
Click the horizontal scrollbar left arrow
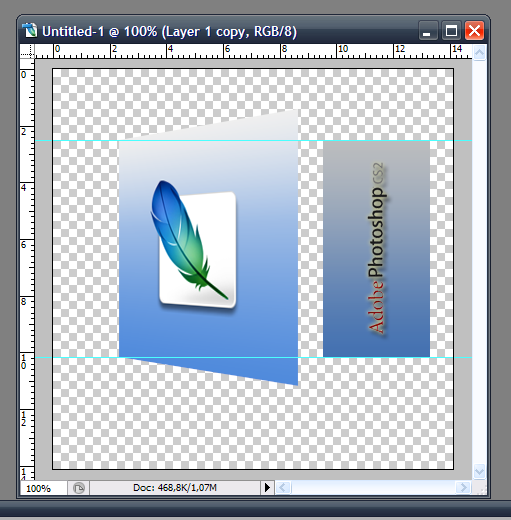pos(283,488)
